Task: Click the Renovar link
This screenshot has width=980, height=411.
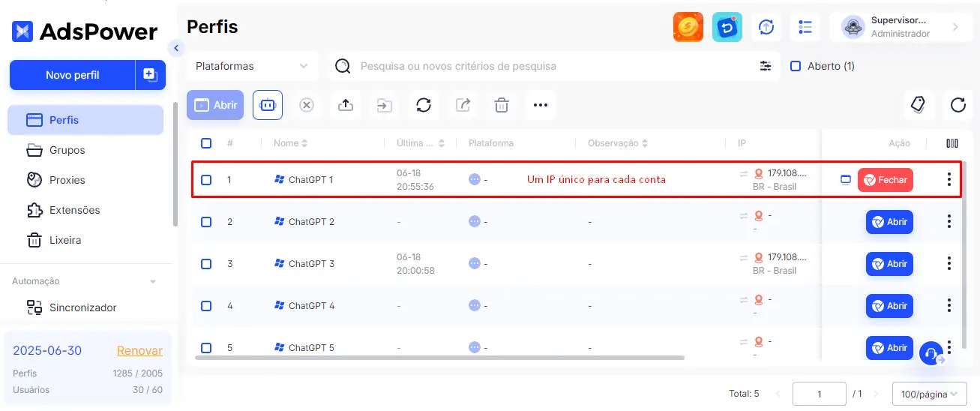Action: click(139, 351)
